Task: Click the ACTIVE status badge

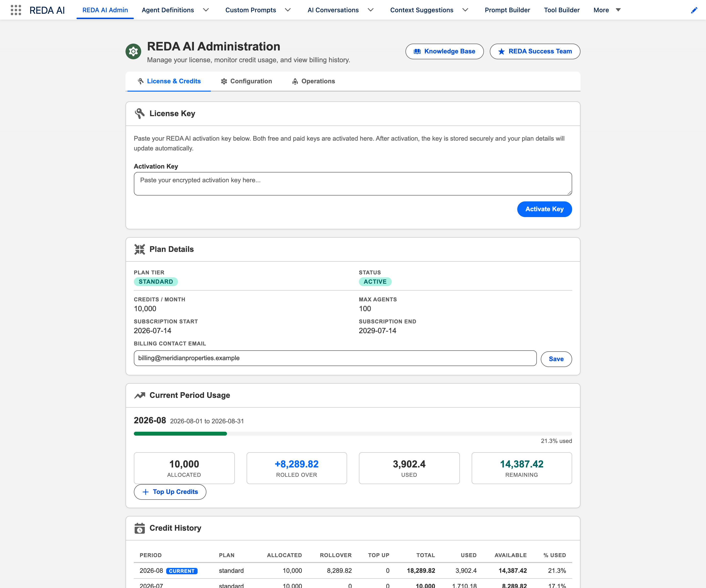Action: pos(375,282)
